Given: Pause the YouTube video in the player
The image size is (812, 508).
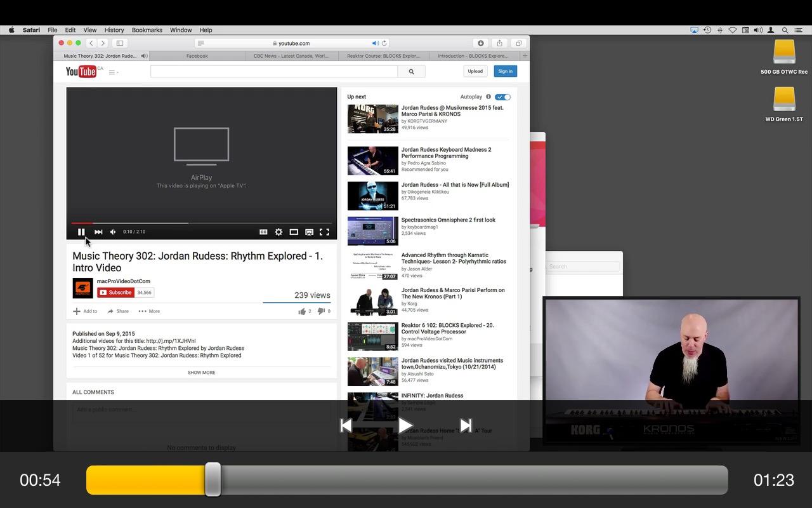Looking at the screenshot, I should tap(81, 232).
